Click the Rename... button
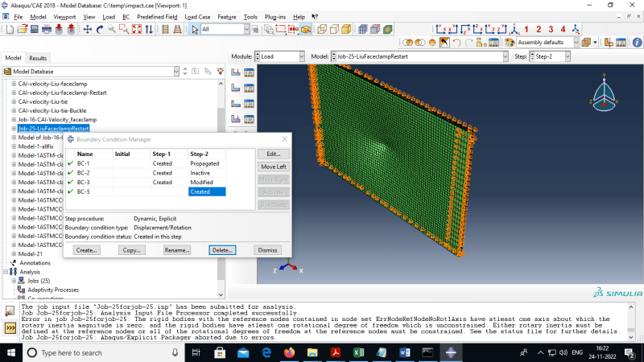This screenshot has width=644, height=362. 177,250
